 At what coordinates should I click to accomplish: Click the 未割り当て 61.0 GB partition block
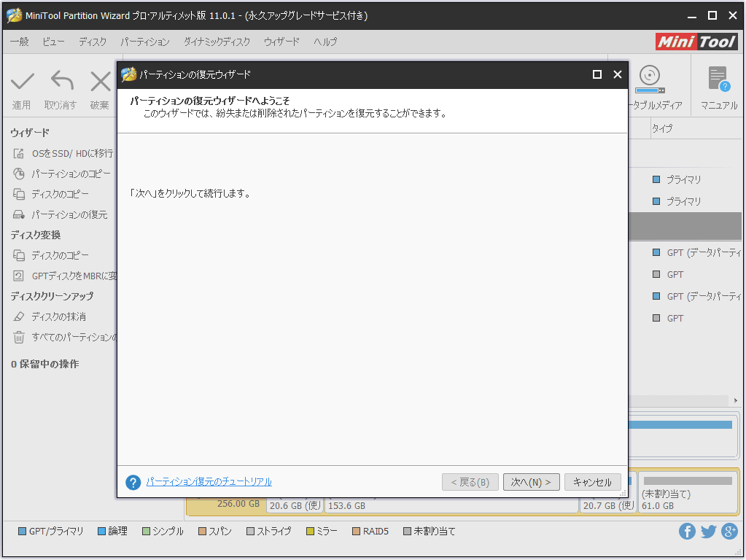(x=687, y=493)
